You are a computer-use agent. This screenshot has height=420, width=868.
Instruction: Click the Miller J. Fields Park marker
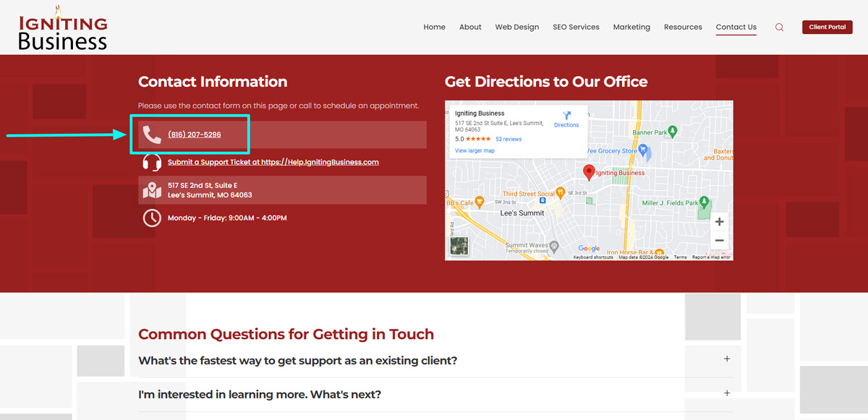pos(704,202)
